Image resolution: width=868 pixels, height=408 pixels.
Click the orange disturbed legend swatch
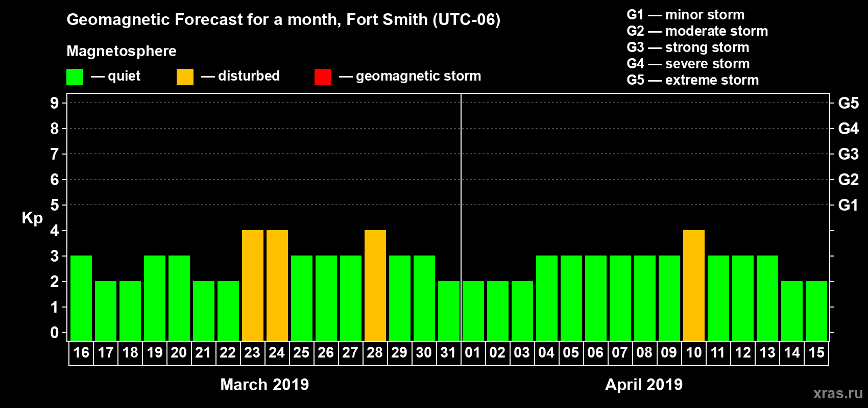coord(185,77)
